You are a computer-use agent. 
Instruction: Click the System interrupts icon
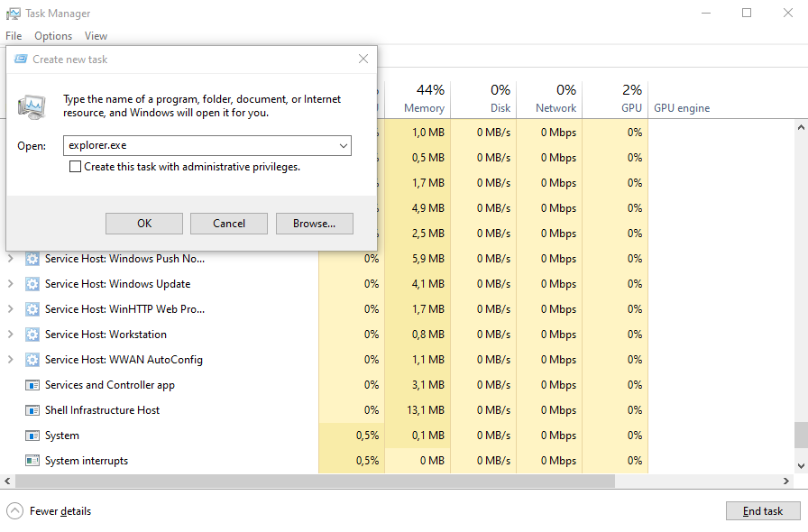(32, 461)
